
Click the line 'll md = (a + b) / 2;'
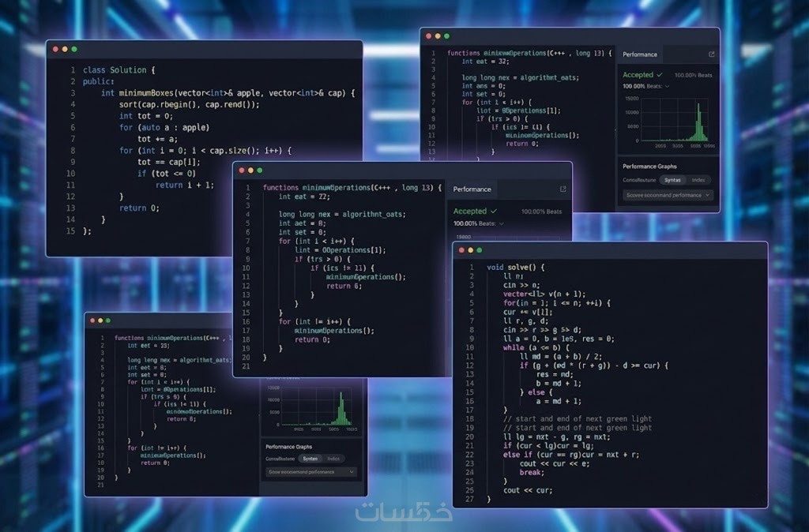click(561, 356)
